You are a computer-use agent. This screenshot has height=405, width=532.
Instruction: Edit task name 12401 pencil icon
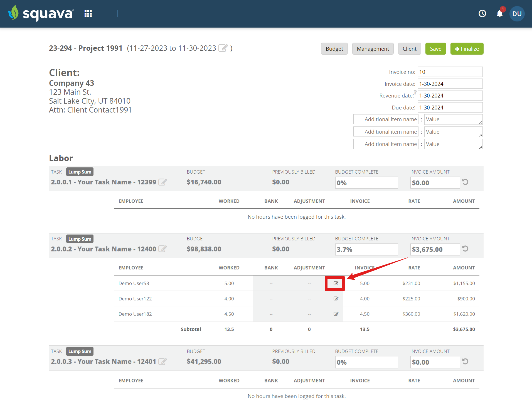(x=162, y=361)
